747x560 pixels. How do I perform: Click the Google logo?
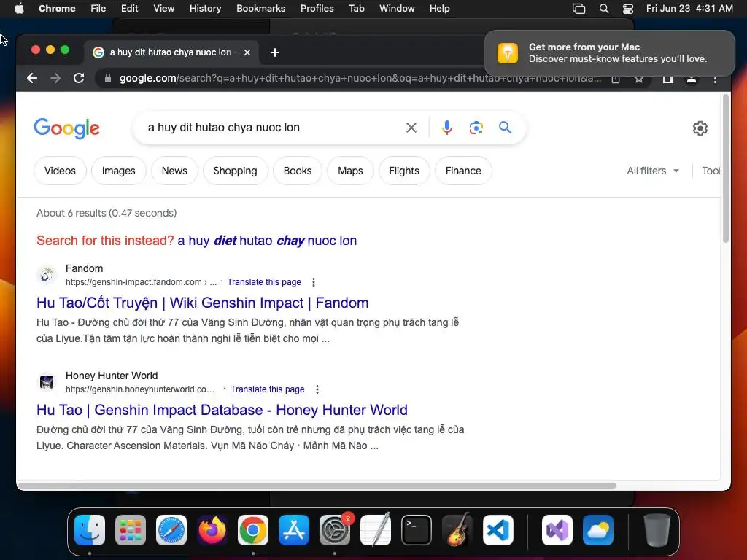click(x=66, y=128)
